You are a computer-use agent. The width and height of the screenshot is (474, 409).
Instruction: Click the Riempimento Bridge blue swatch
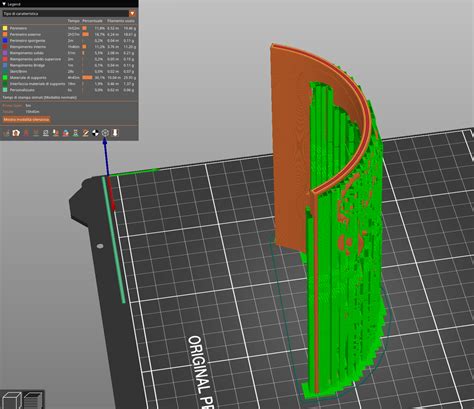[x=5, y=65]
